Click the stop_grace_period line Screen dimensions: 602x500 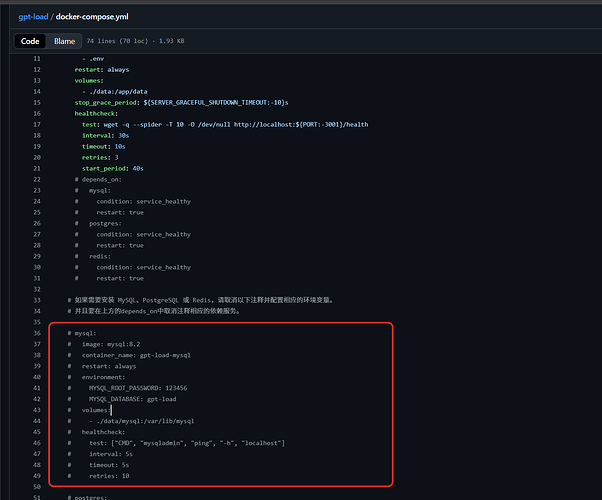(x=181, y=103)
